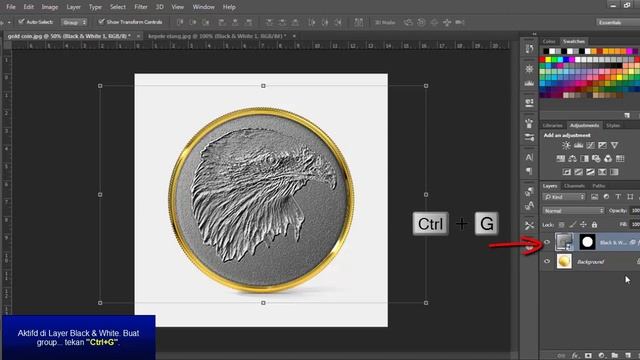Open the Edit menu
The width and height of the screenshot is (640, 360).
tap(29, 7)
